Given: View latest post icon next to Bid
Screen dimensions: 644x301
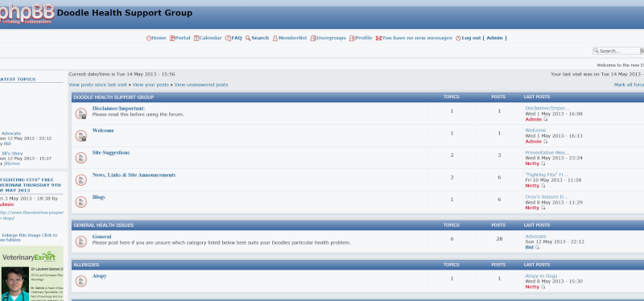Looking at the screenshot, I should click(x=537, y=248).
